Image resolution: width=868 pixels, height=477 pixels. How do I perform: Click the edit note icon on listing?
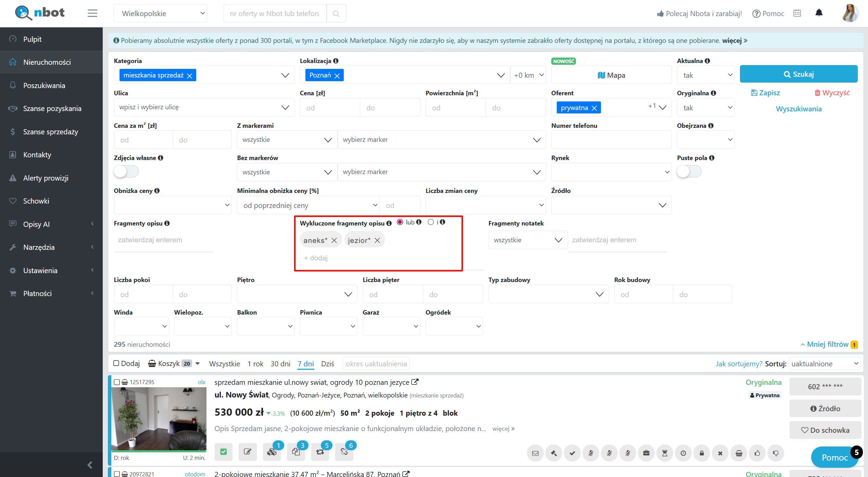pyautogui.click(x=247, y=452)
